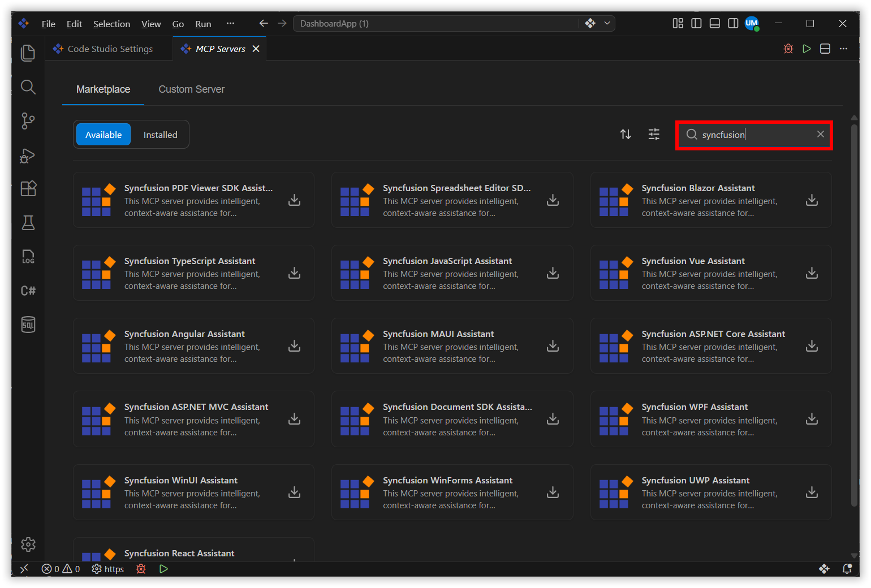Install Syncfusion Spreadsheet Editor SDK server
The image size is (871, 588).
coord(553,200)
